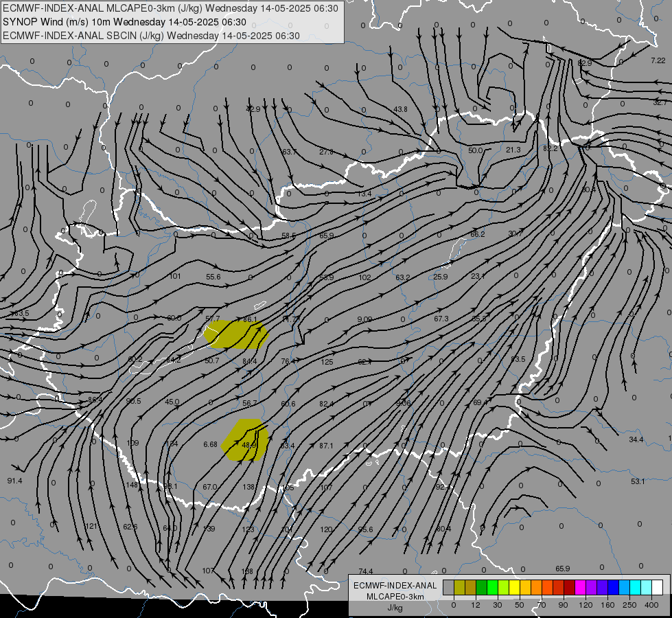Click the map value 42.9
Screen dimensions: 672x618
click(x=253, y=109)
